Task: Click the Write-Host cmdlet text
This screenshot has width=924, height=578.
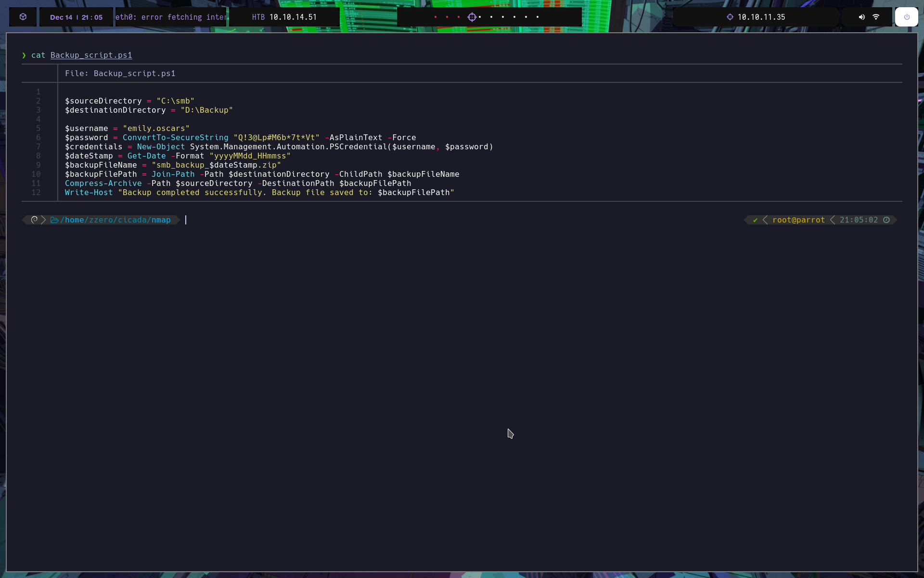Action: point(89,193)
